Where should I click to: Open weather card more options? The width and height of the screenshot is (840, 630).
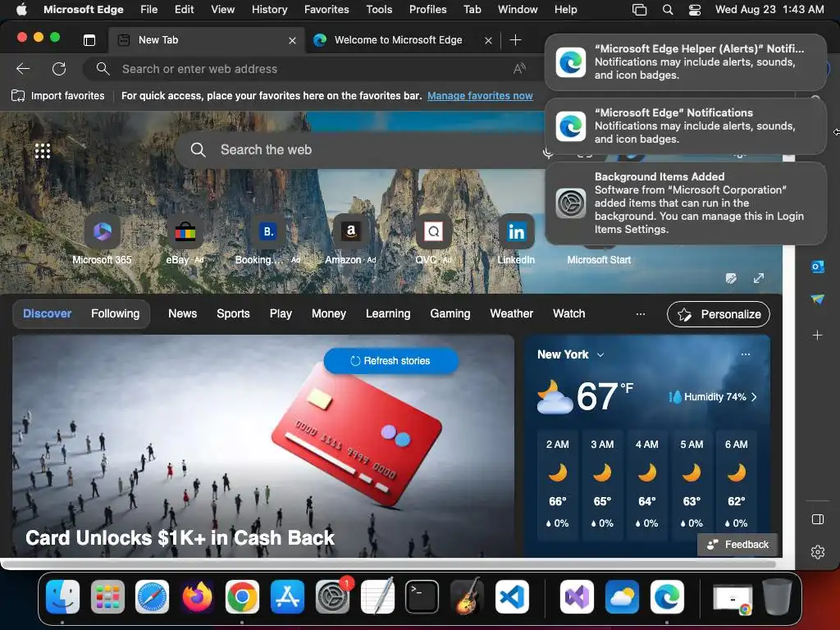click(745, 354)
